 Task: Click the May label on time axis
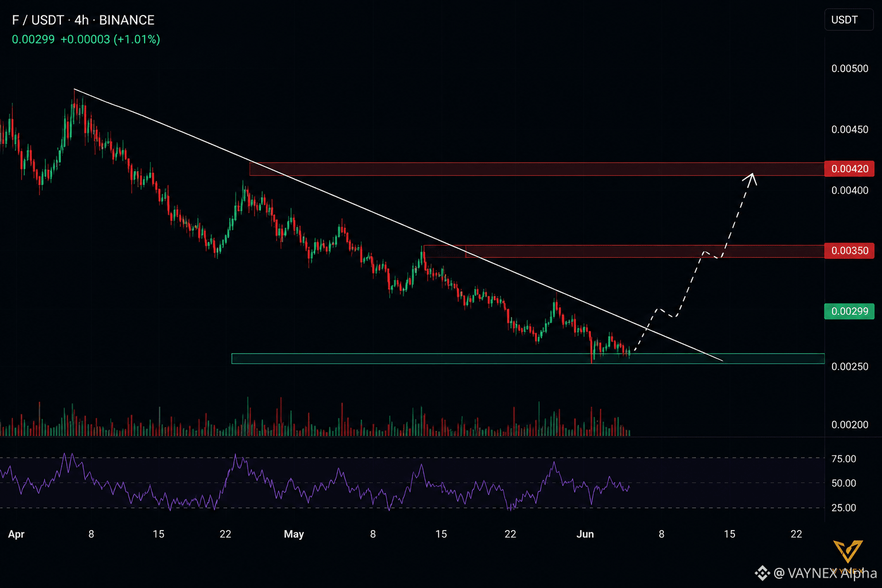tap(293, 534)
